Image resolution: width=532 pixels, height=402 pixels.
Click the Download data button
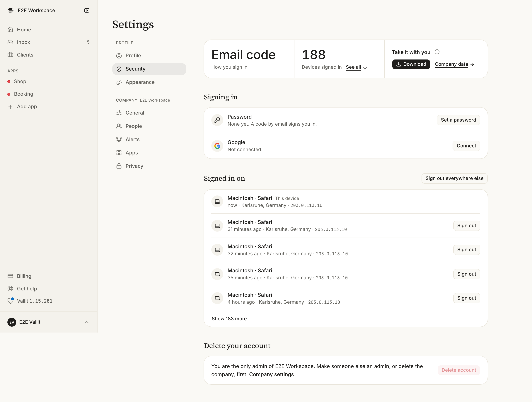(x=411, y=64)
